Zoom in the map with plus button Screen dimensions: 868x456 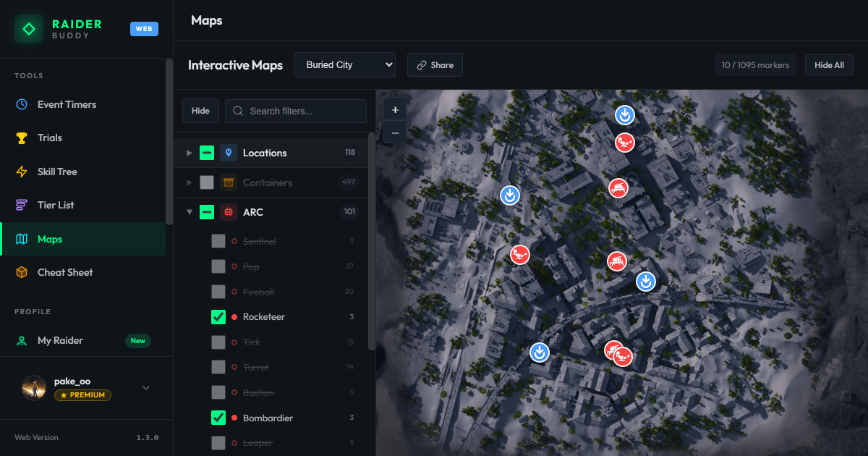(395, 110)
